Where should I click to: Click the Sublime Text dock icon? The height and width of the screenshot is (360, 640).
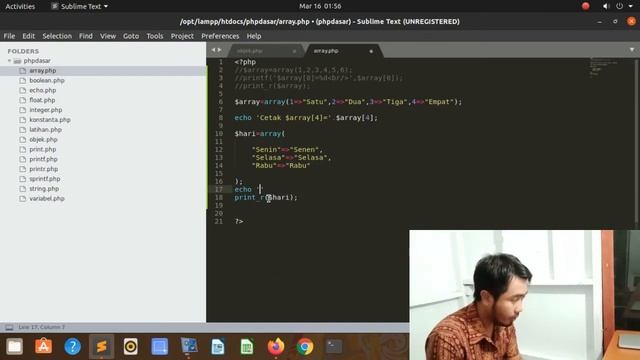102,347
